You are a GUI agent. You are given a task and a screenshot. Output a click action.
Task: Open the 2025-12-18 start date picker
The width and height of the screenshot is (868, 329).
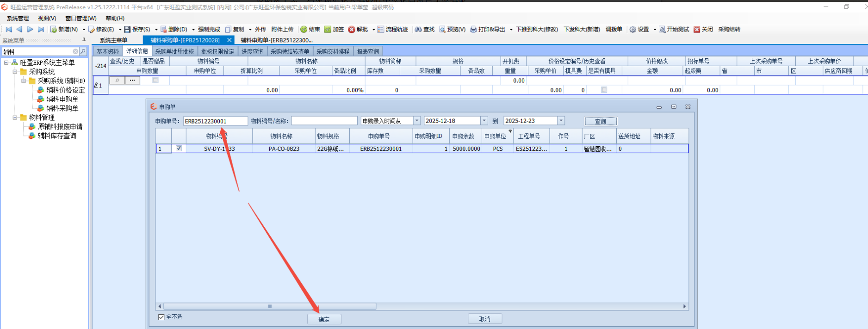point(484,121)
